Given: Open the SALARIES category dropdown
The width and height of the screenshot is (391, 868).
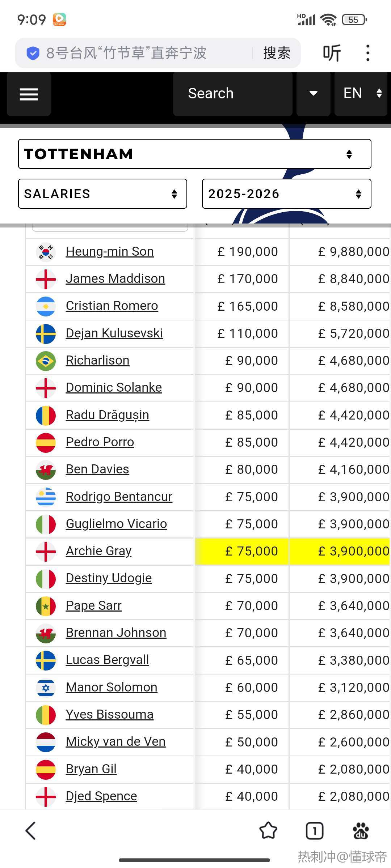Looking at the screenshot, I should pyautogui.click(x=102, y=193).
